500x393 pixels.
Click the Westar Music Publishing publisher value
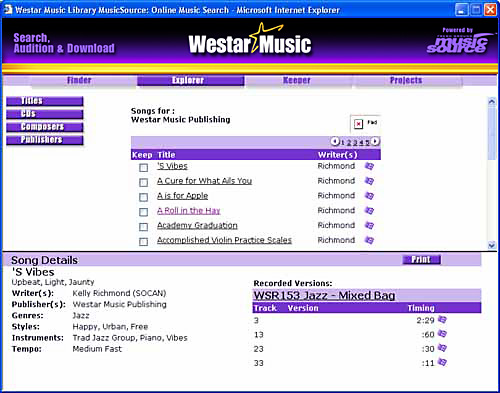(x=119, y=304)
